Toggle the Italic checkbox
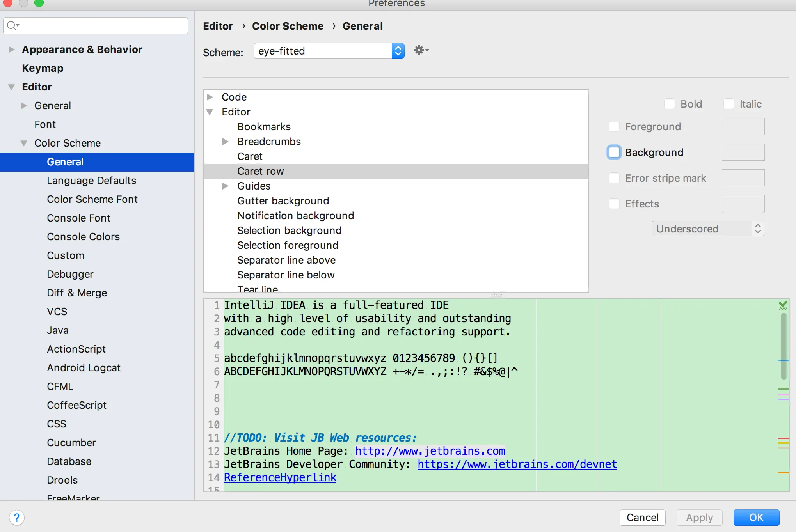The image size is (796, 532). (728, 104)
